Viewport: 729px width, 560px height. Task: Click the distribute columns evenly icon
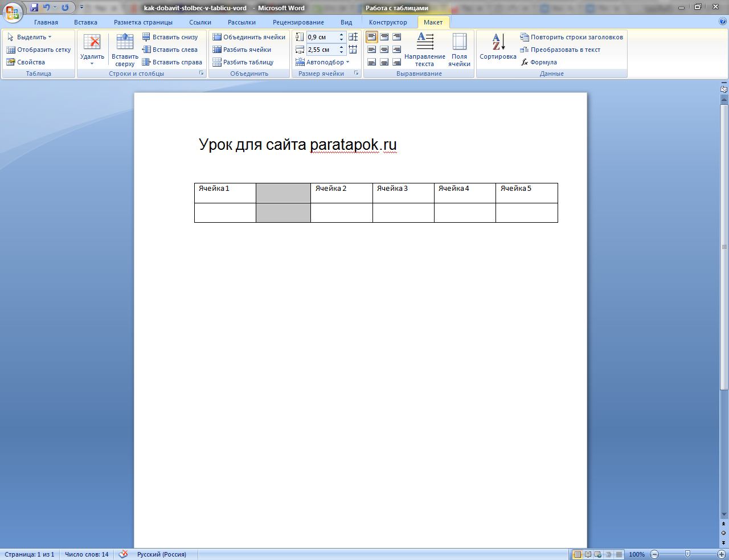(353, 50)
